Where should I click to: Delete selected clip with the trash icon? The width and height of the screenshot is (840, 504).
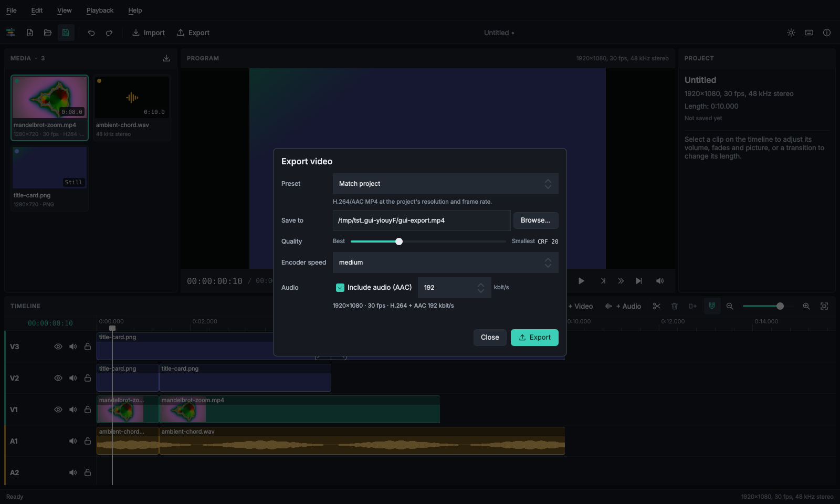click(675, 306)
